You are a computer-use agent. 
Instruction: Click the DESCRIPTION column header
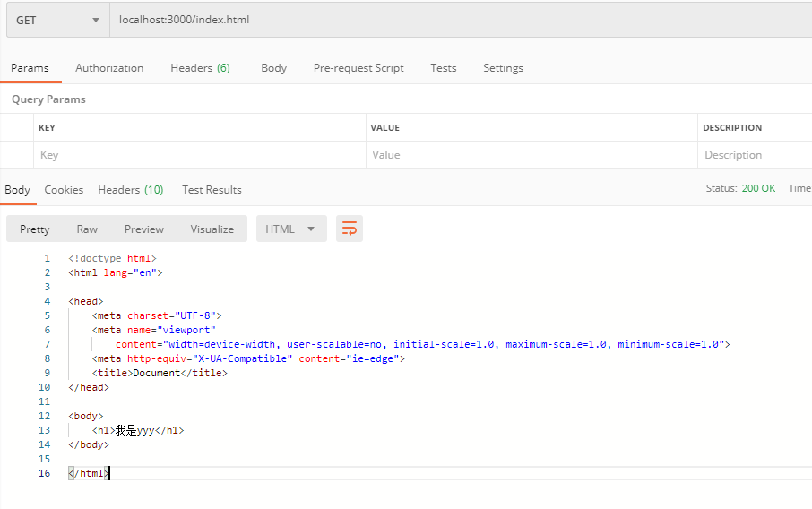(x=732, y=128)
